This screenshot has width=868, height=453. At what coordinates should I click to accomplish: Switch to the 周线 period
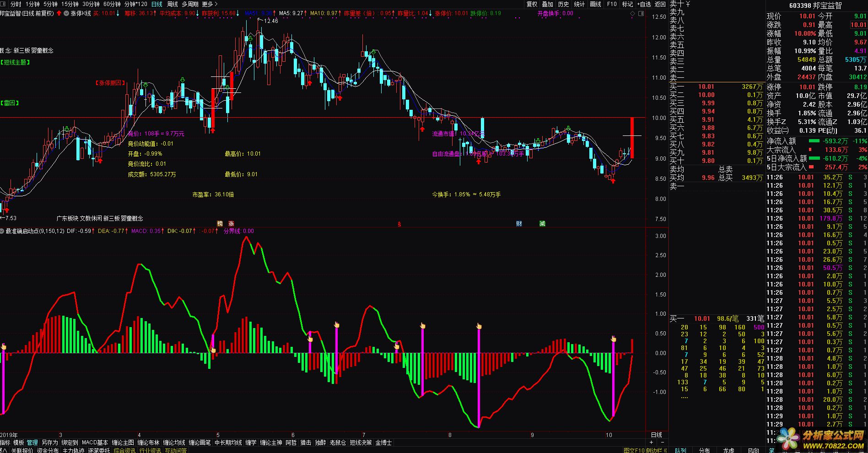pos(173,4)
